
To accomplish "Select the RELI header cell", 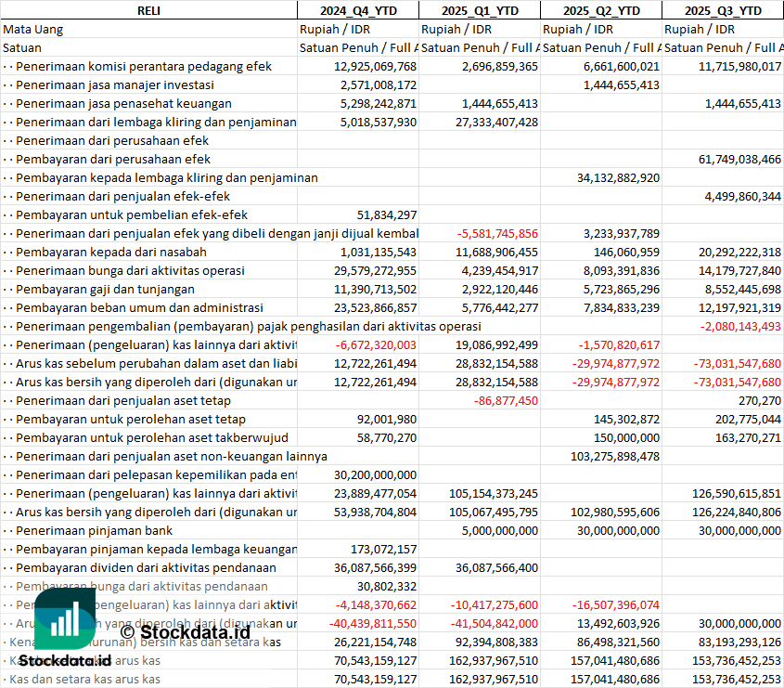I will pos(148,10).
